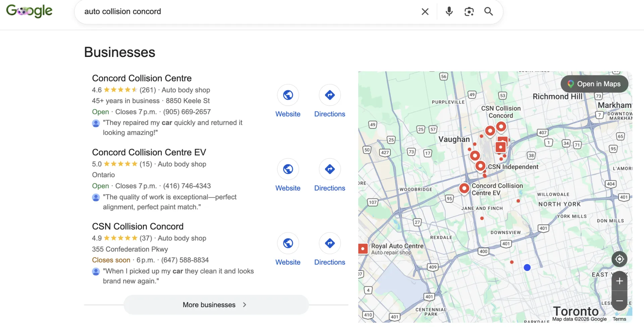
Task: Focus the search field with auto collision concord
Action: point(248,12)
